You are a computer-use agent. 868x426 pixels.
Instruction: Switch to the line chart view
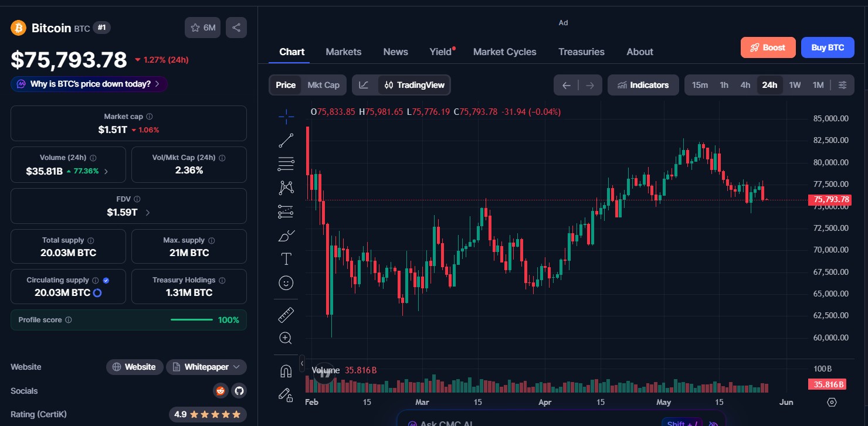[364, 85]
